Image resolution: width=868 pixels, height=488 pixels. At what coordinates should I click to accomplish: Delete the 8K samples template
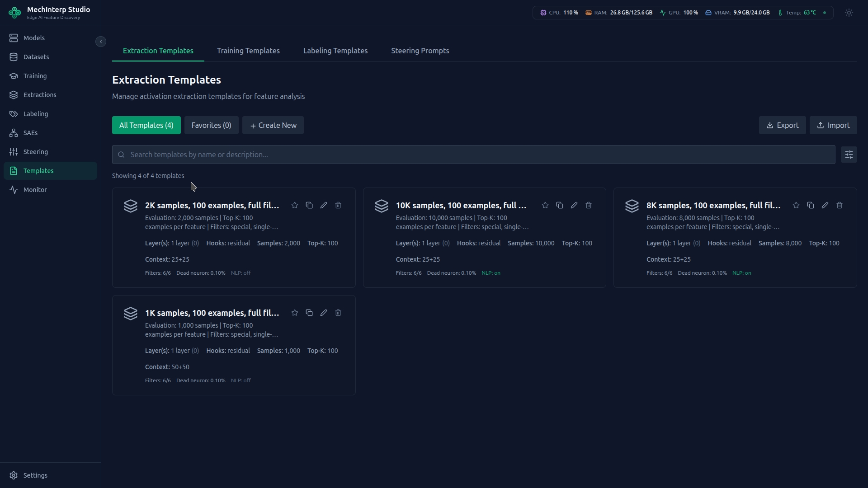pos(840,205)
